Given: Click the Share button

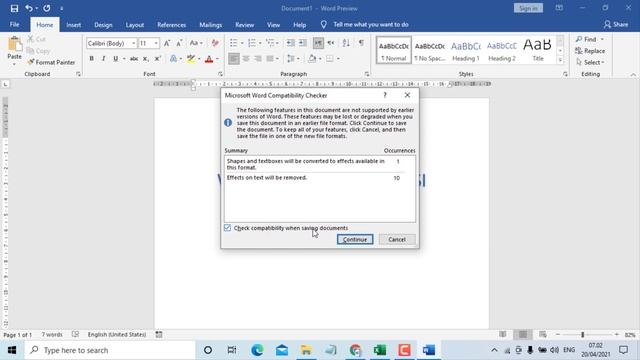Looking at the screenshot, I should pos(616,24).
